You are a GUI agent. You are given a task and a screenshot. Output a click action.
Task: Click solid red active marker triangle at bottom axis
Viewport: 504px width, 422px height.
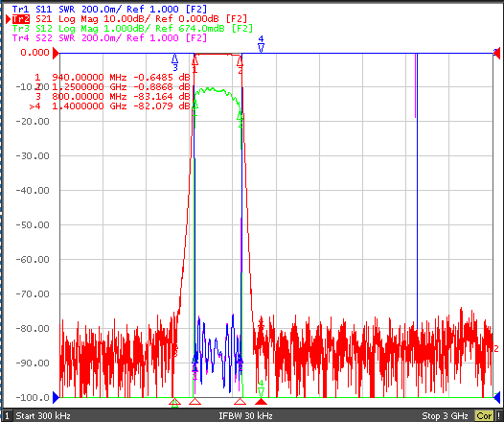261,402
